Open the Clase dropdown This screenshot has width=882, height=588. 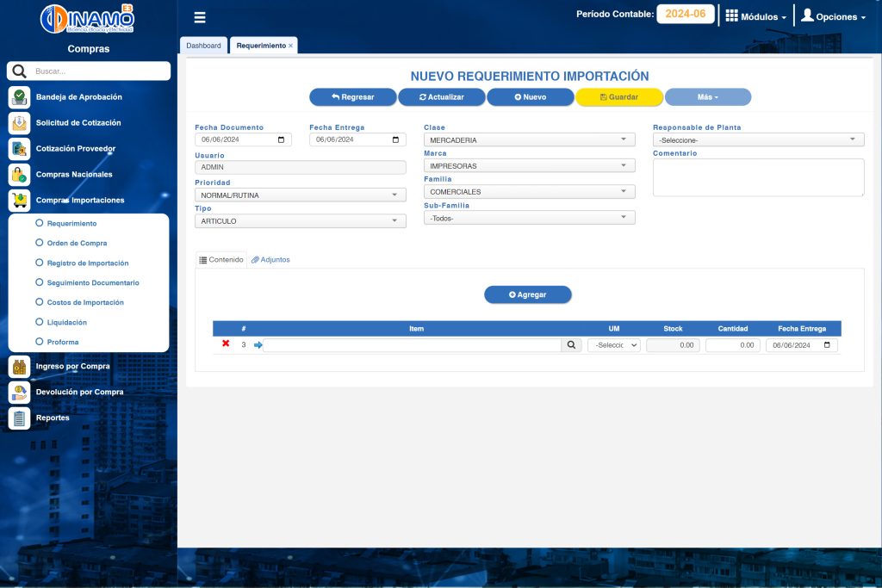(529, 139)
